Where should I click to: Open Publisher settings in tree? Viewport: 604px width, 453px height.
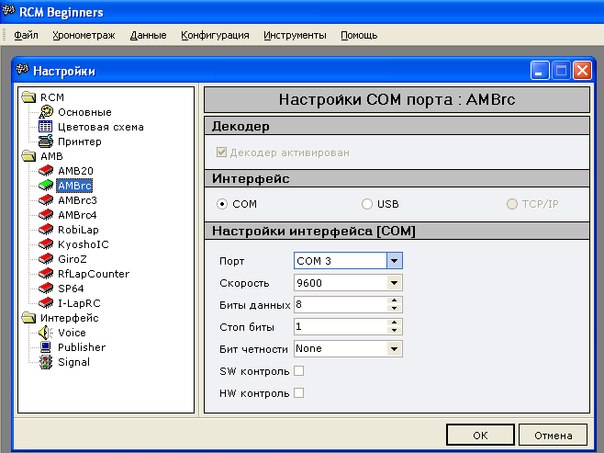point(82,347)
